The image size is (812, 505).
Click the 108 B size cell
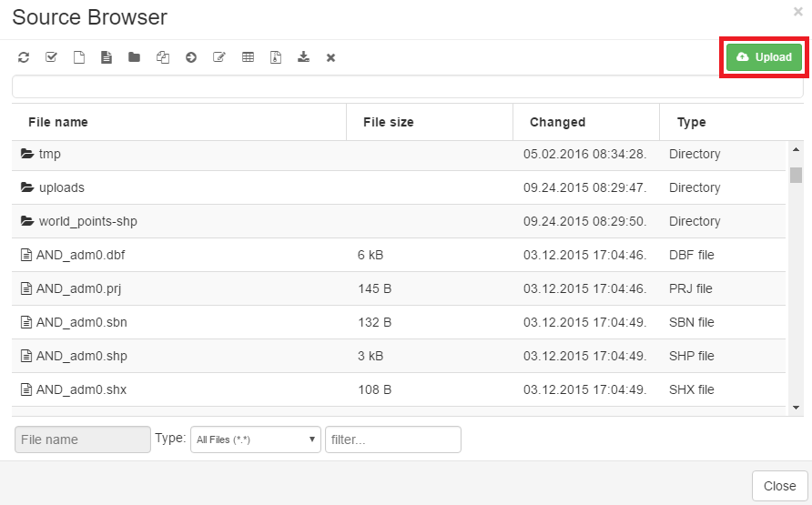point(374,389)
